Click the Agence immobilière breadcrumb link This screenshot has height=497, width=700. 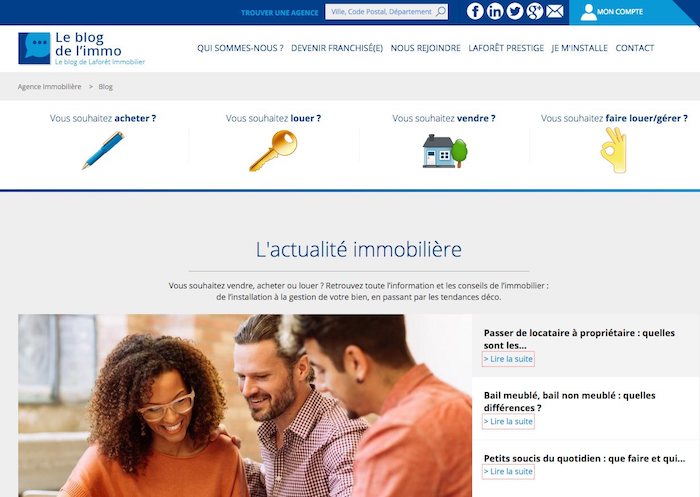50,87
